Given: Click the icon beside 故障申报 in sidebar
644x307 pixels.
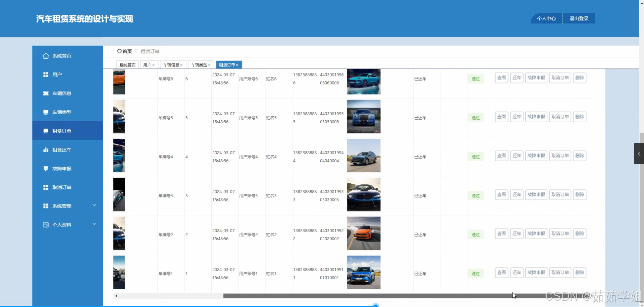Looking at the screenshot, I should coord(46,169).
